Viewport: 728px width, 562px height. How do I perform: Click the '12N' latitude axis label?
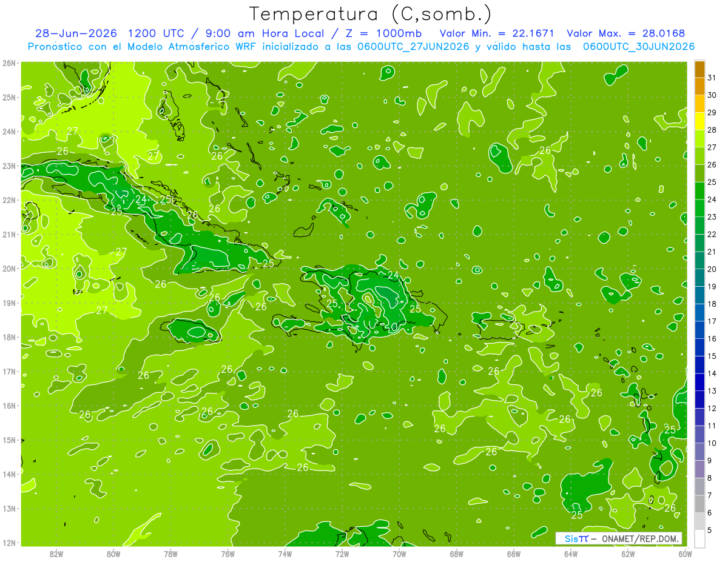coord(9,543)
